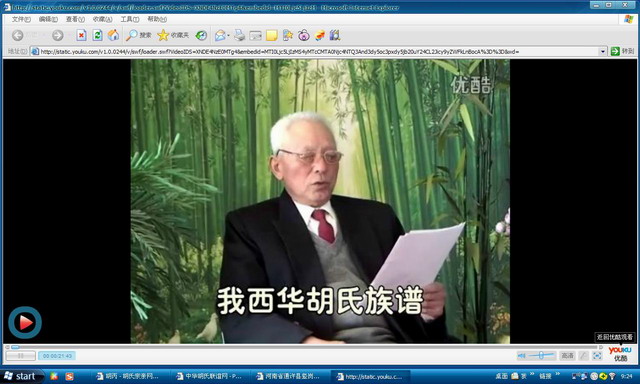Go to the Home page icon
This screenshot has width=640, height=384.
113,36
